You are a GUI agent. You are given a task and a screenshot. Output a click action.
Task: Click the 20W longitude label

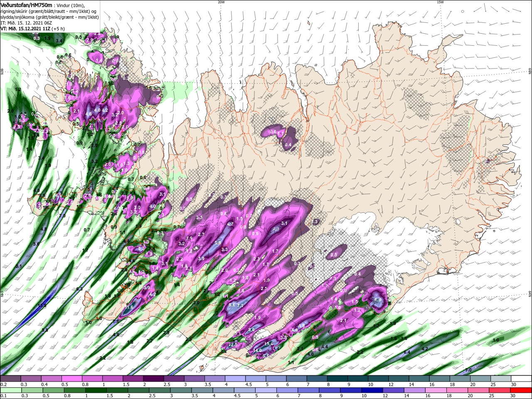click(x=221, y=2)
